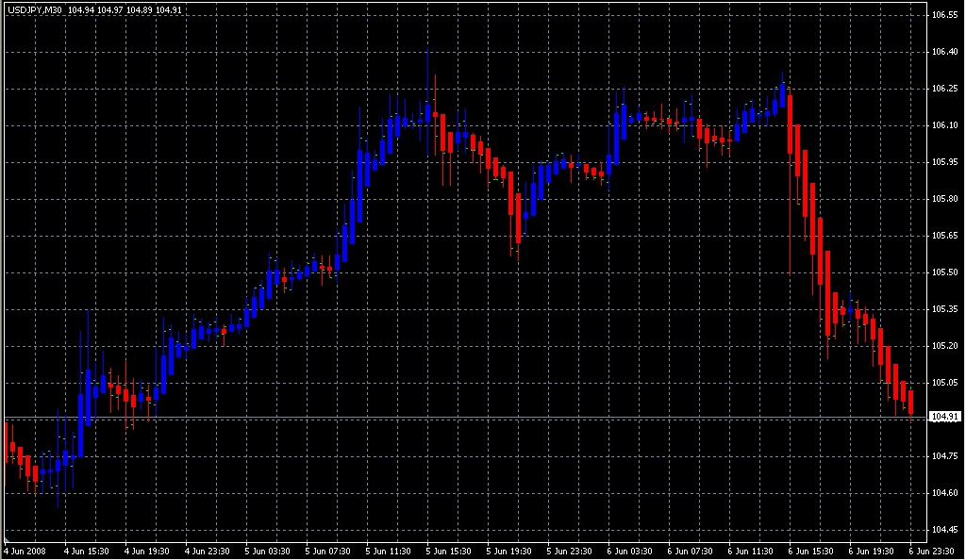Image resolution: width=966 pixels, height=560 pixels.
Task: Click the close value 104.91 in chart header
Action: coord(168,10)
